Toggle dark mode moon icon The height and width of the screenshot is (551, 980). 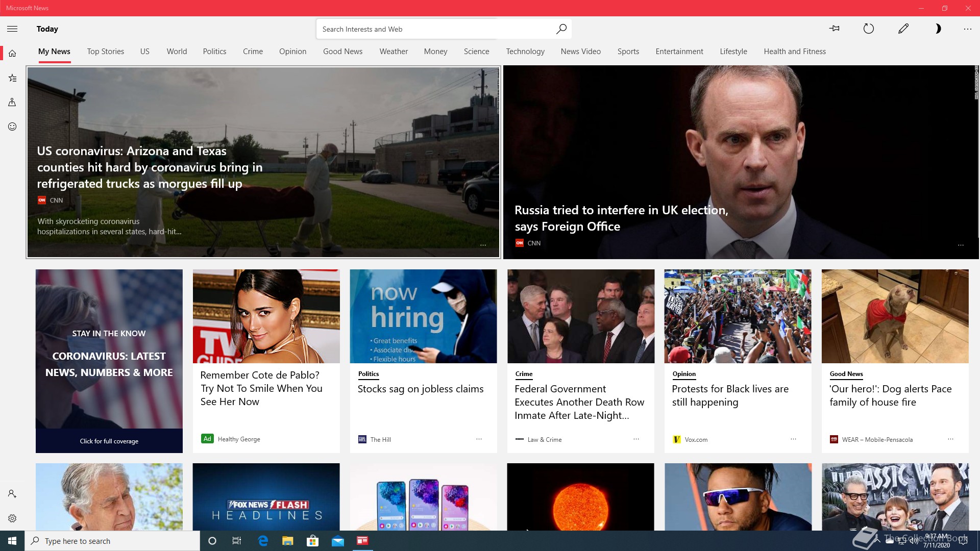click(x=938, y=29)
